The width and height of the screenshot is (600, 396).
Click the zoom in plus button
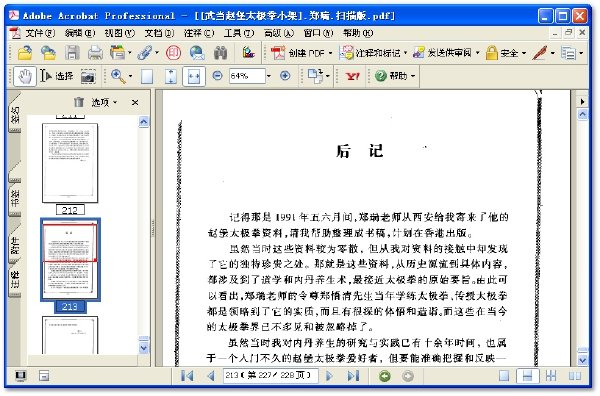285,76
